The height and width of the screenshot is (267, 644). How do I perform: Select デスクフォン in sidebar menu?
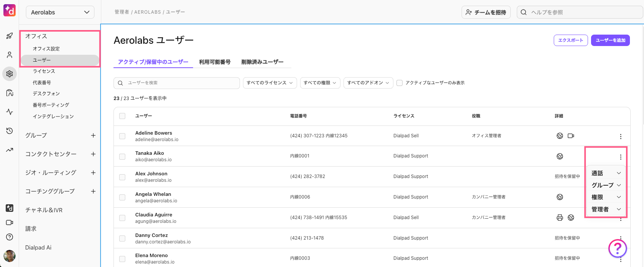tap(46, 94)
